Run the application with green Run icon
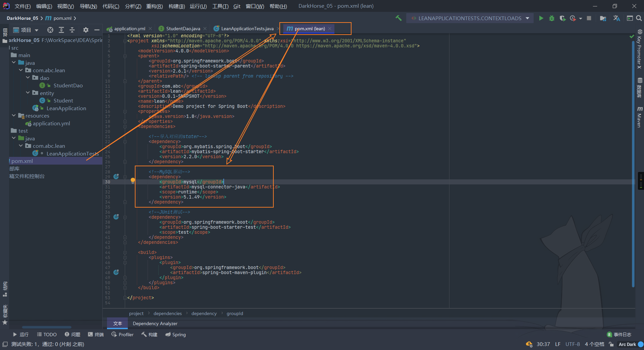 541,18
